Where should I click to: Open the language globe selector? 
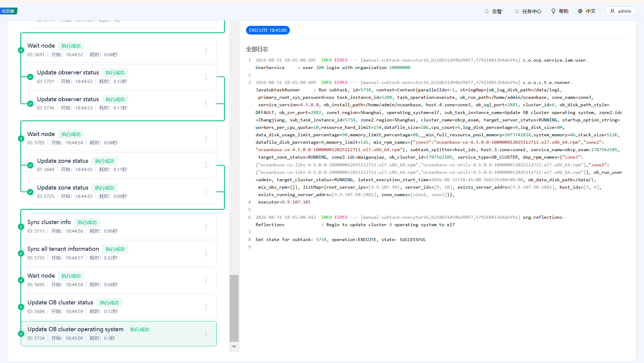click(x=580, y=11)
